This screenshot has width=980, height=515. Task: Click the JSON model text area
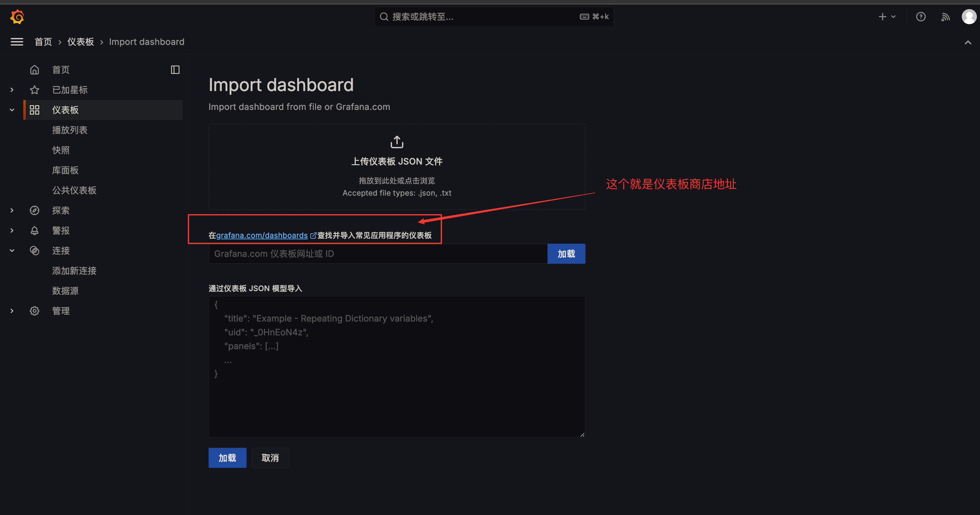coord(397,367)
